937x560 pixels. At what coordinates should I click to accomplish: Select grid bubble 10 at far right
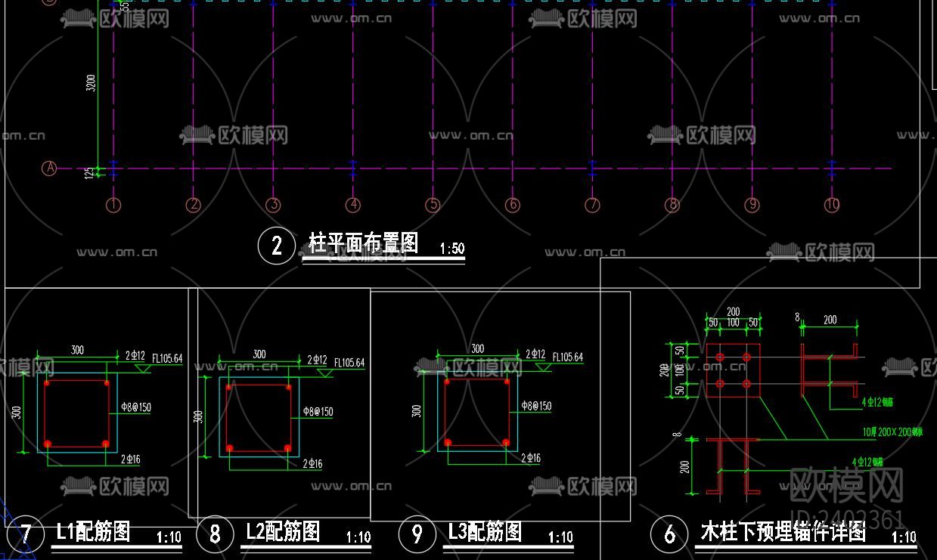(832, 204)
